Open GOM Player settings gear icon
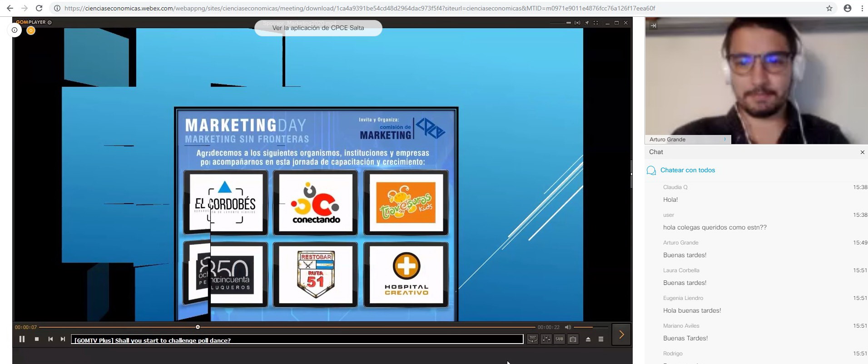 pos(50,22)
